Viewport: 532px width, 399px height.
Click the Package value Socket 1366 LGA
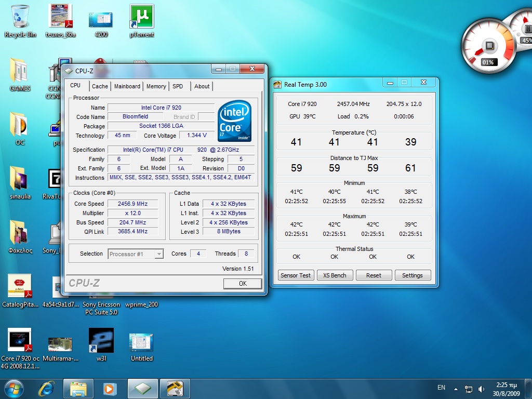point(161,126)
